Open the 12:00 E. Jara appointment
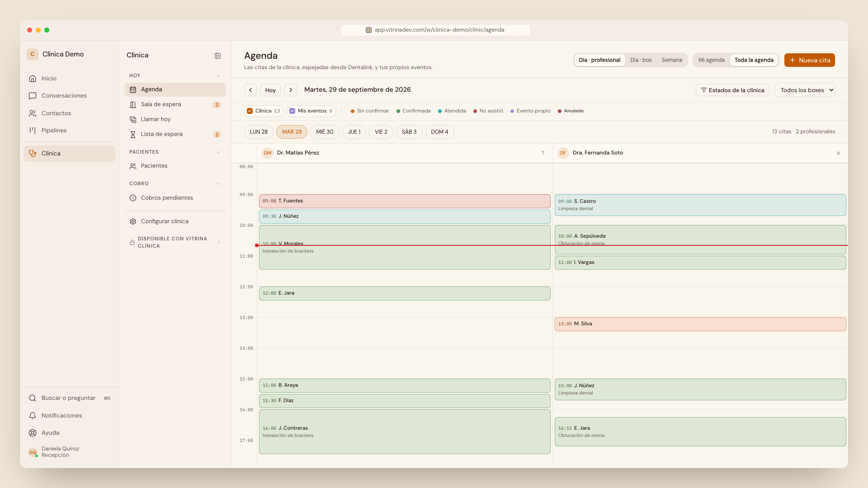Viewport: 868px width, 488px height. 405,293
